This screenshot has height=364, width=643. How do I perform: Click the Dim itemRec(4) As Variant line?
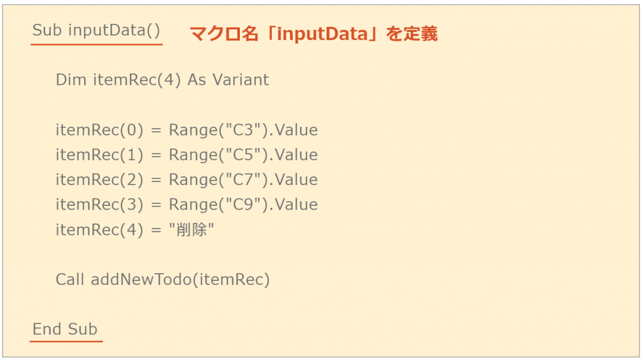tap(162, 80)
